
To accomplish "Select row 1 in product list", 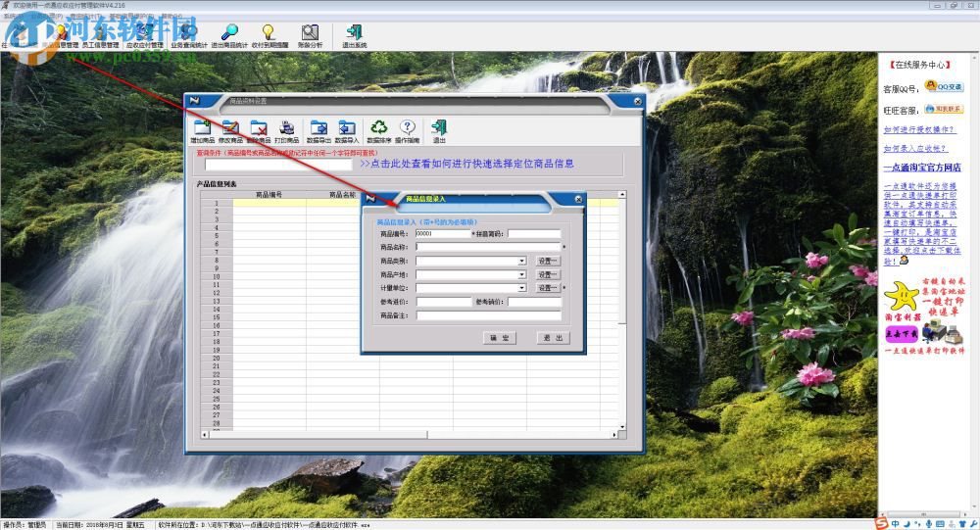I will 217,203.
